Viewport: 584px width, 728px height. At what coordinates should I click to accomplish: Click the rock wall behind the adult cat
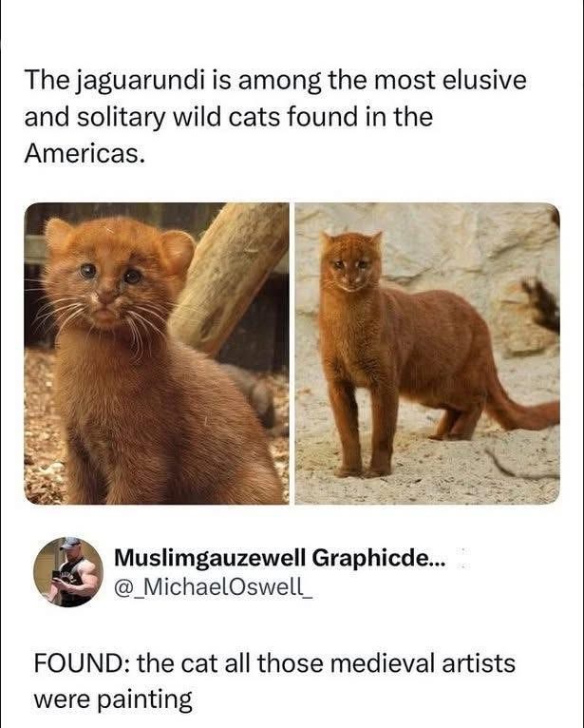tap(456, 247)
